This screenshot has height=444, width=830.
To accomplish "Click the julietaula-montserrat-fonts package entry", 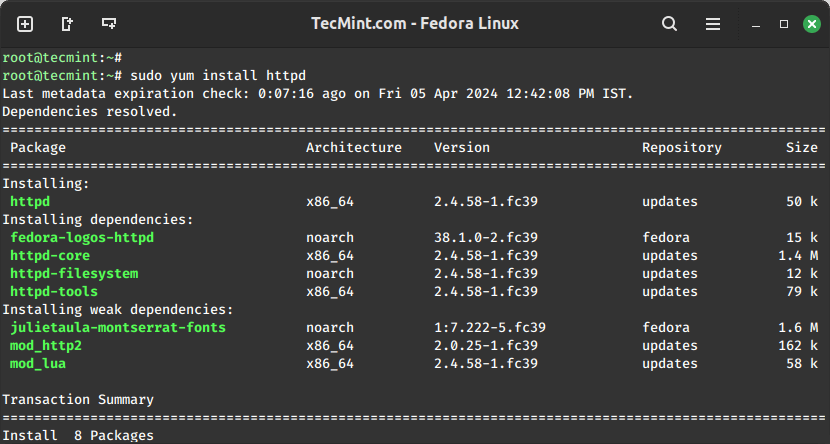I will [x=118, y=328].
